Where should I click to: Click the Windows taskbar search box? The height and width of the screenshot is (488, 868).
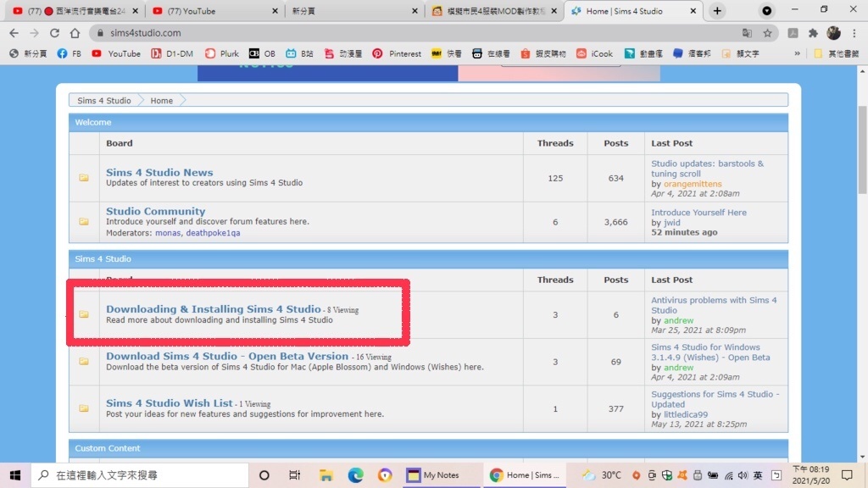140,475
